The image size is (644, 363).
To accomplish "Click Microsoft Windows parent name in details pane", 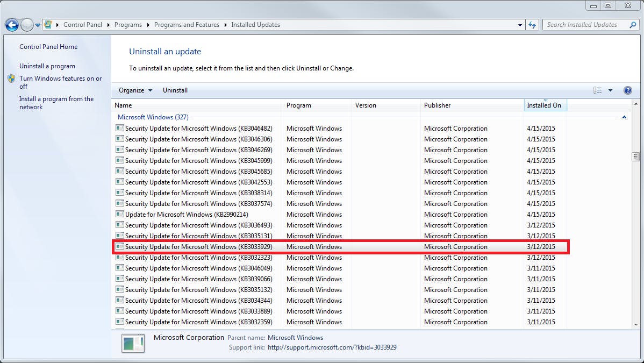I will coord(295,338).
